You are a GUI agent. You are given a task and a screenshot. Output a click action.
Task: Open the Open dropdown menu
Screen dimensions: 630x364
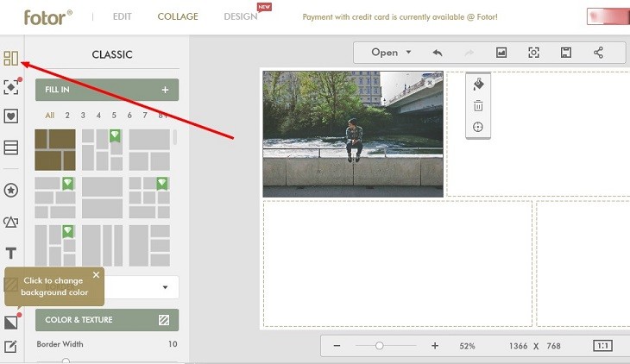pyautogui.click(x=391, y=53)
